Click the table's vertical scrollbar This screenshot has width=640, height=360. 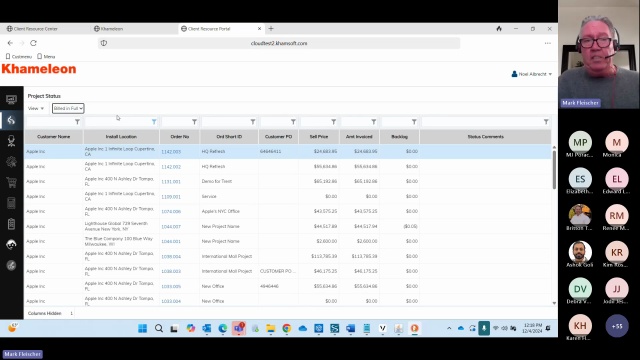[554, 170]
